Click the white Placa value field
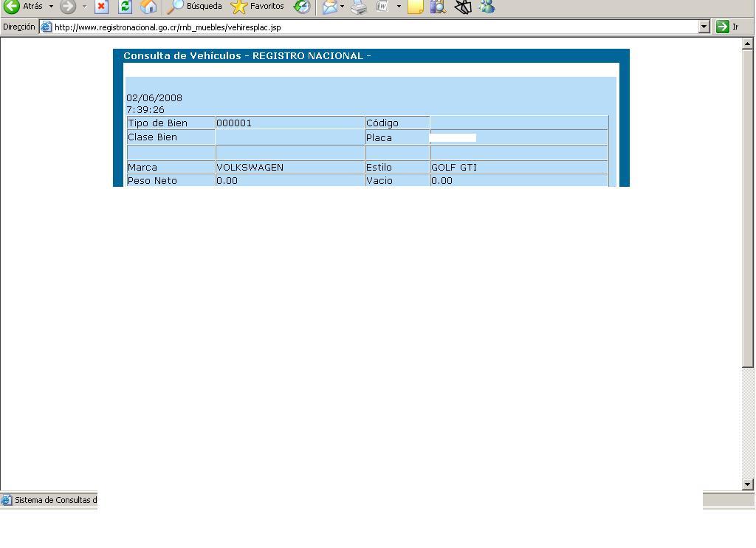The height and width of the screenshot is (548, 756). coord(453,137)
